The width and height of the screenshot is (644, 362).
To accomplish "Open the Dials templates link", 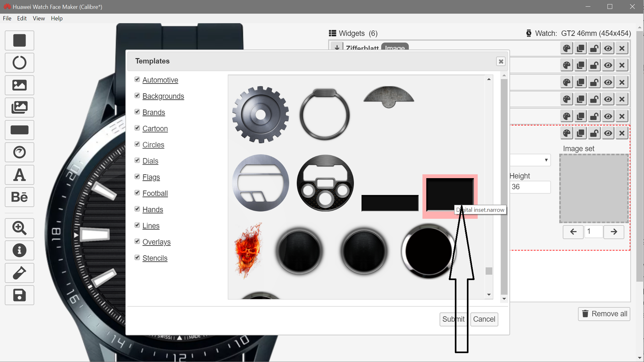I will pyautogui.click(x=150, y=161).
